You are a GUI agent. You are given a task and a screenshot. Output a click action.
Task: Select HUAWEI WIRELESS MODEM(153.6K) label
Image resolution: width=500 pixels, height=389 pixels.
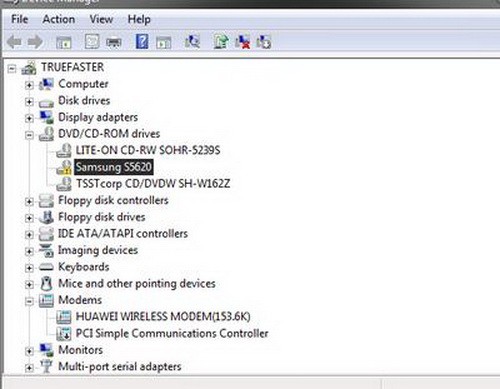163,316
